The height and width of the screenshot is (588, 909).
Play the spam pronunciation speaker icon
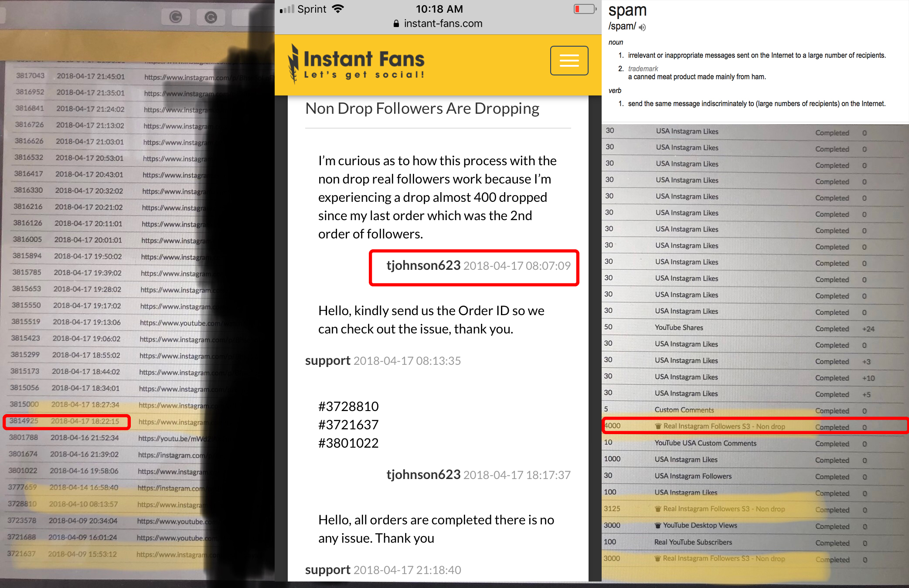click(642, 27)
